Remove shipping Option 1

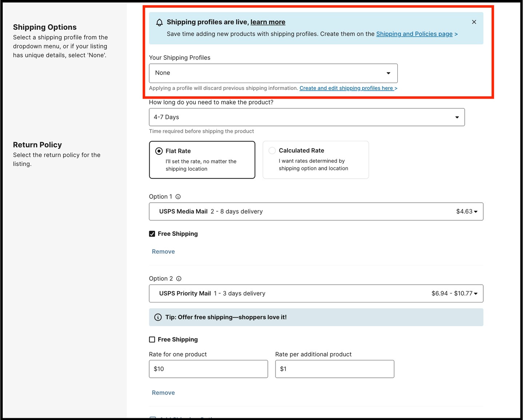pyautogui.click(x=163, y=251)
